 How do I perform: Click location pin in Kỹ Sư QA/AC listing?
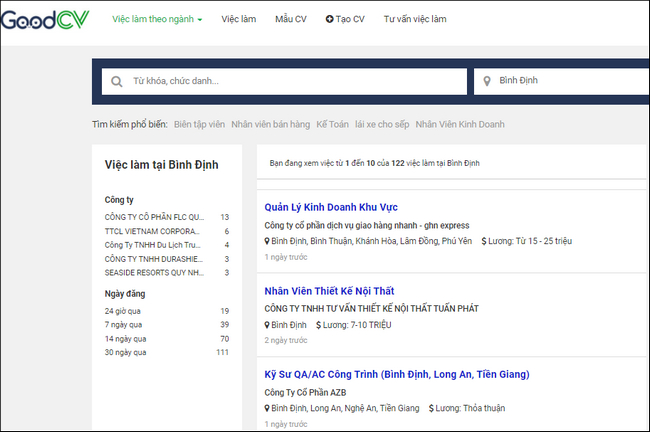(x=267, y=408)
